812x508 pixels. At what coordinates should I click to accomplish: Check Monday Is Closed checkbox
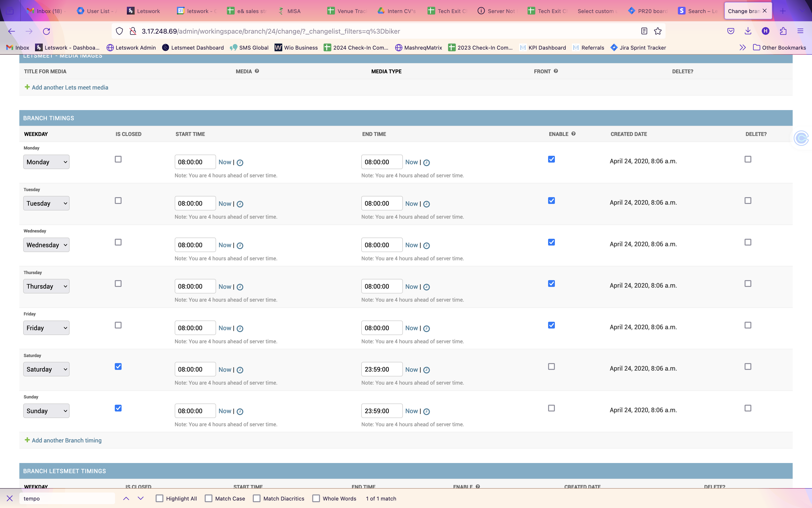pos(118,159)
